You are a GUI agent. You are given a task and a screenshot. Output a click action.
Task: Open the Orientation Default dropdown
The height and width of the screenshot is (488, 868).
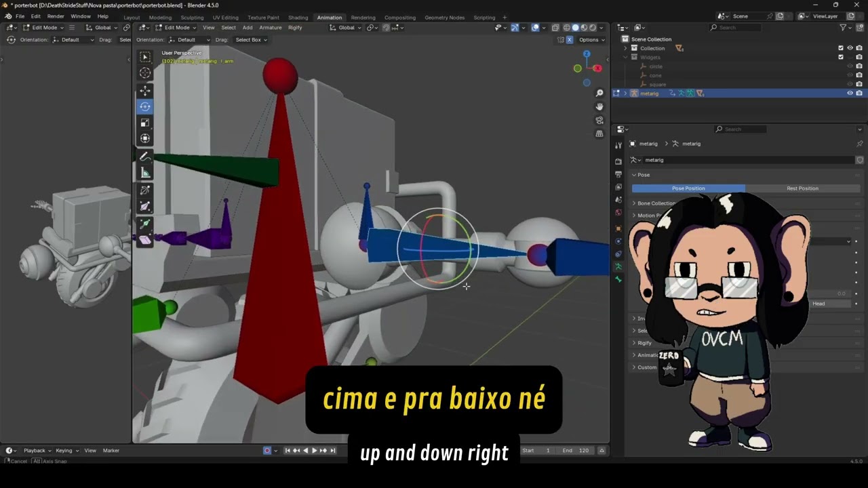[189, 39]
